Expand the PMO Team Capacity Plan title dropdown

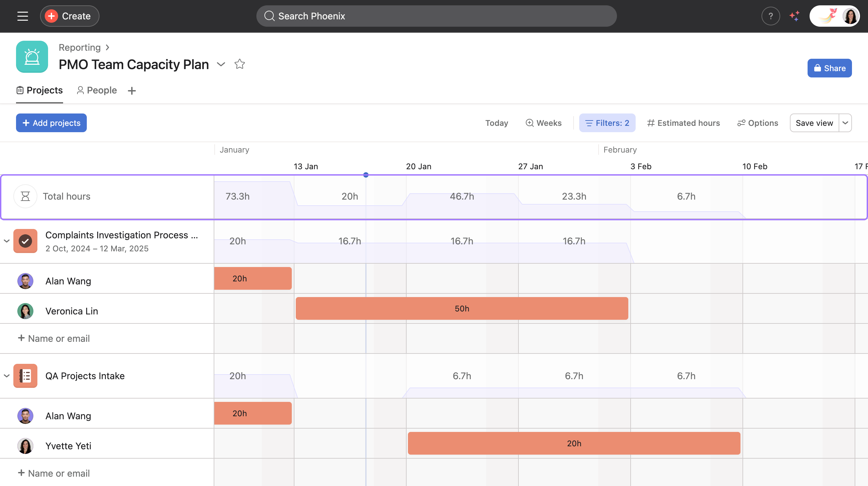[221, 64]
